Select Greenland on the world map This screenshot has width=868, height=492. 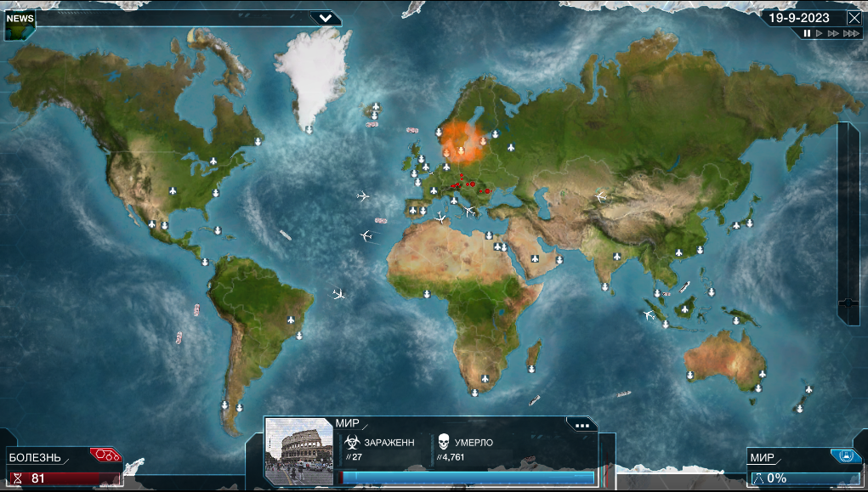coord(314,75)
